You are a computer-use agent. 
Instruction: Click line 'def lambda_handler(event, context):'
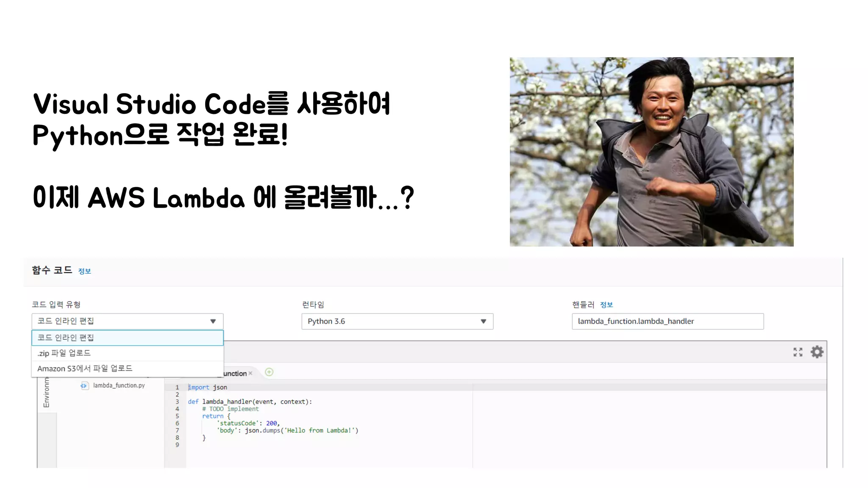pyautogui.click(x=250, y=402)
